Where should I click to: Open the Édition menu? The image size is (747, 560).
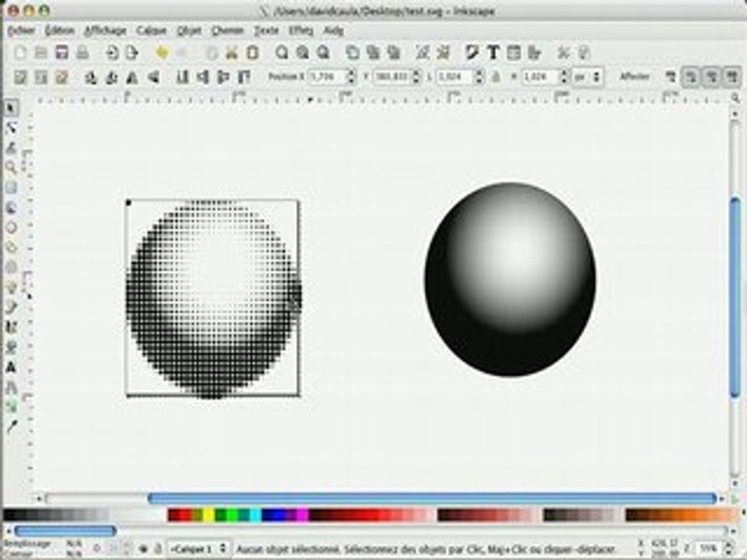tap(60, 31)
